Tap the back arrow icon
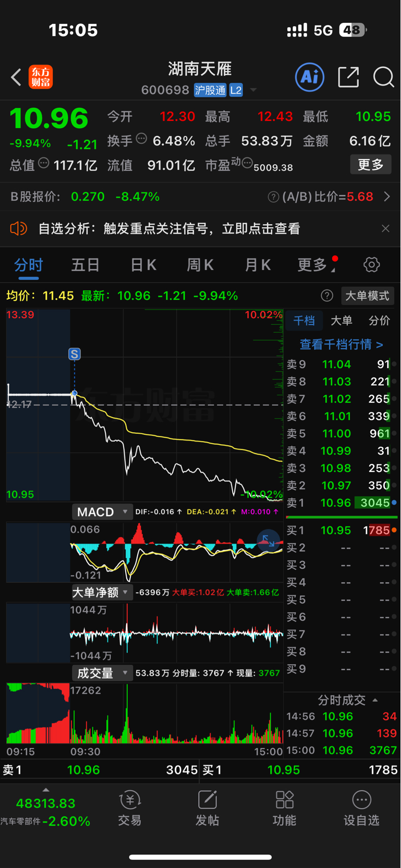The width and height of the screenshot is (401, 868). tap(16, 77)
